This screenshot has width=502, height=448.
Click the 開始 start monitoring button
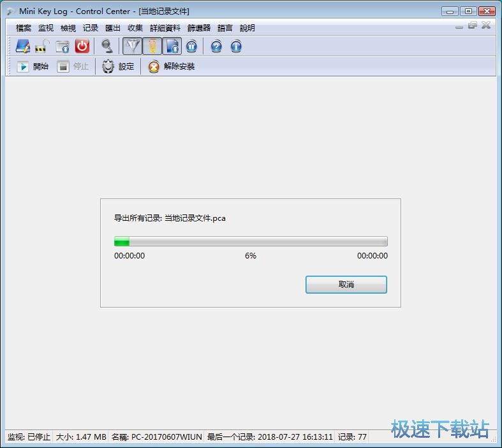point(33,66)
